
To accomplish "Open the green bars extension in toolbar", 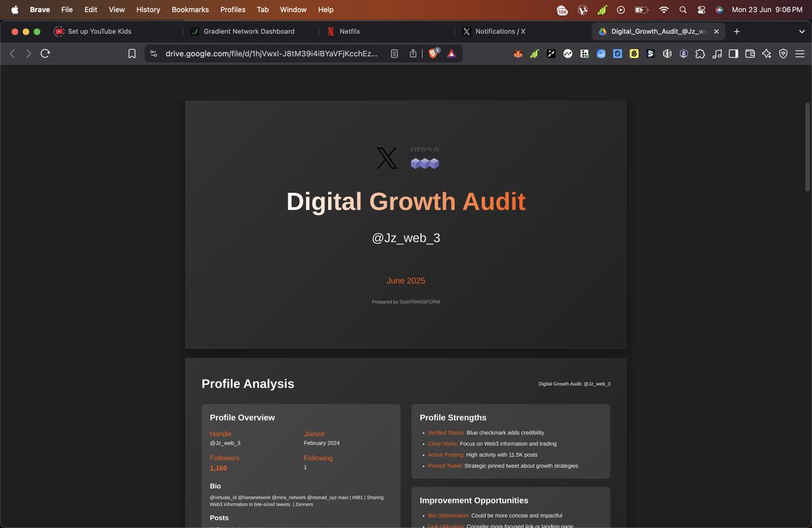I will [x=535, y=53].
